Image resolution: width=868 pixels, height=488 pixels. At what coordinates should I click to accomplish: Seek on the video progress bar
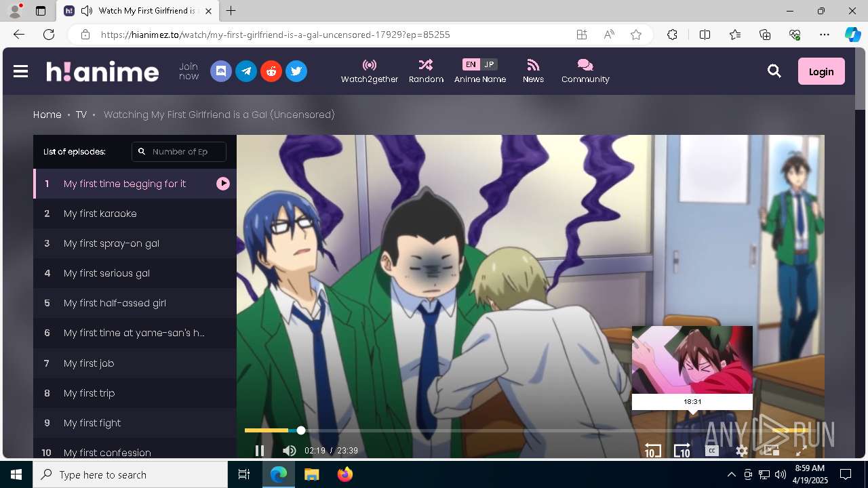(530, 430)
